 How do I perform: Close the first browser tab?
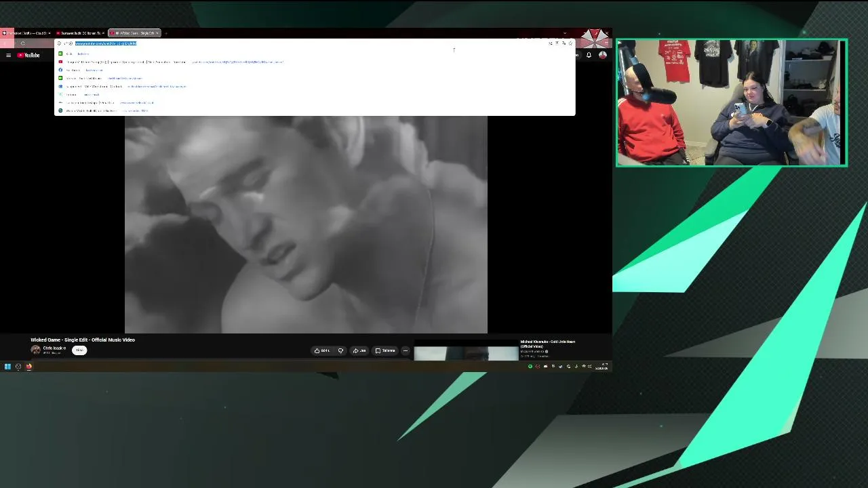(x=49, y=33)
